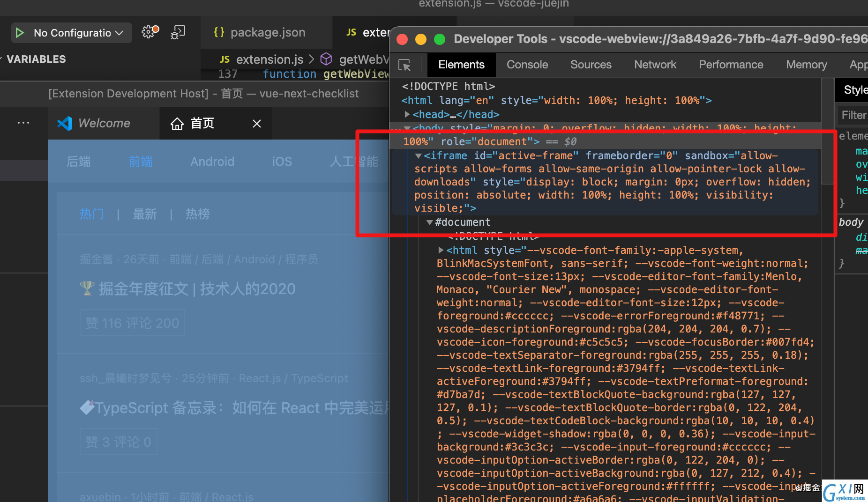Close the red DevTools window button
868x502 pixels.
point(402,39)
